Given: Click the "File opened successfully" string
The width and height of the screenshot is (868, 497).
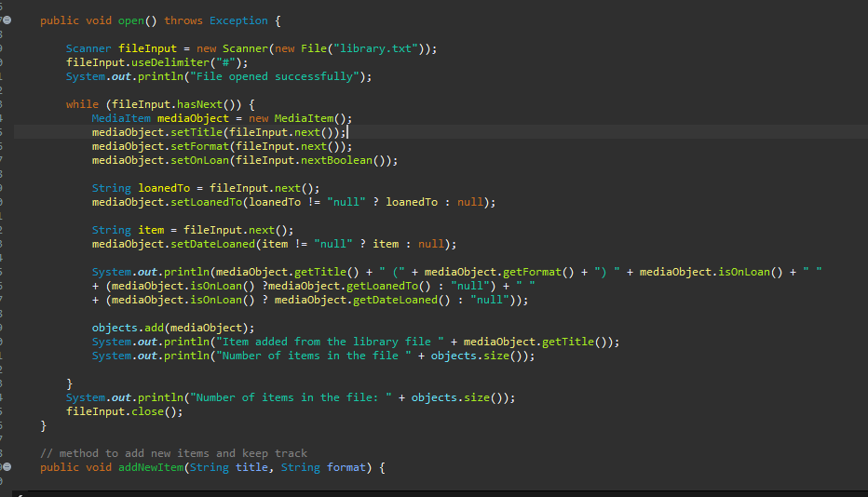Looking at the screenshot, I should coord(275,76).
